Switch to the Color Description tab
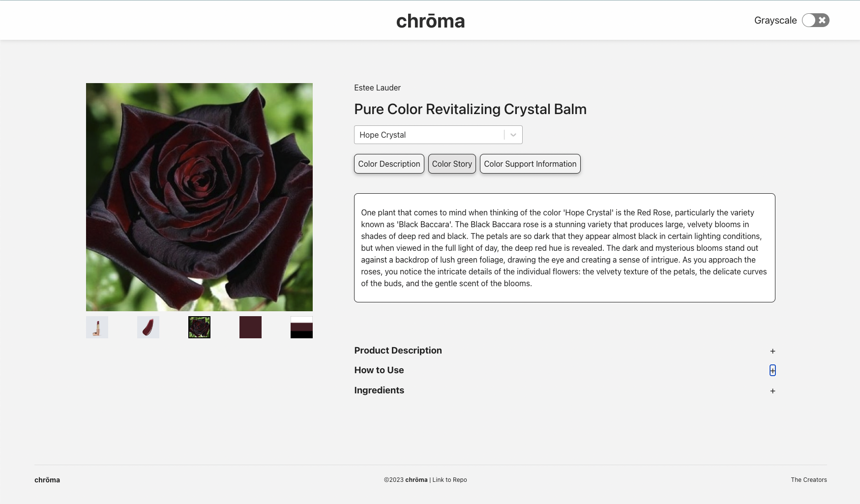Viewport: 860px width, 504px height. pos(388,164)
